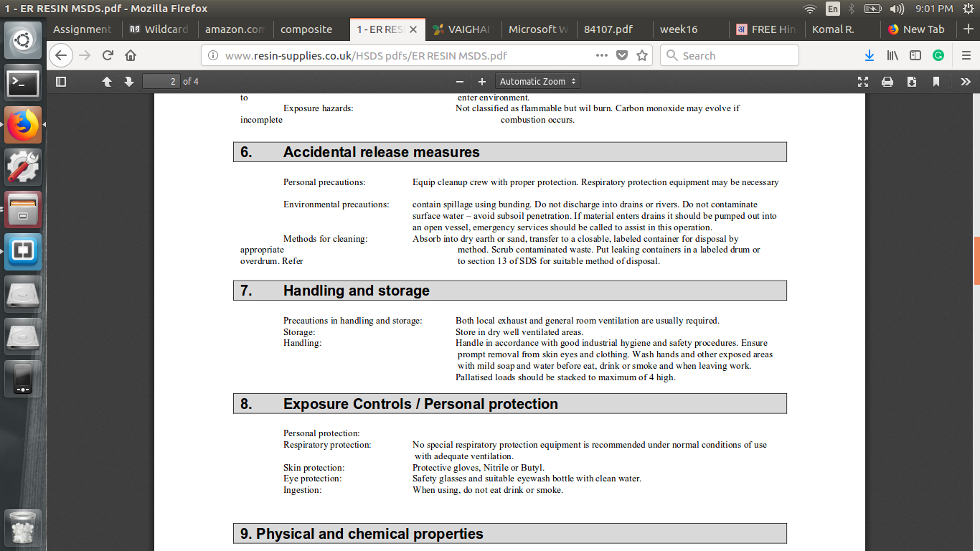
Task: Open the Trash in launcher
Action: [23, 528]
